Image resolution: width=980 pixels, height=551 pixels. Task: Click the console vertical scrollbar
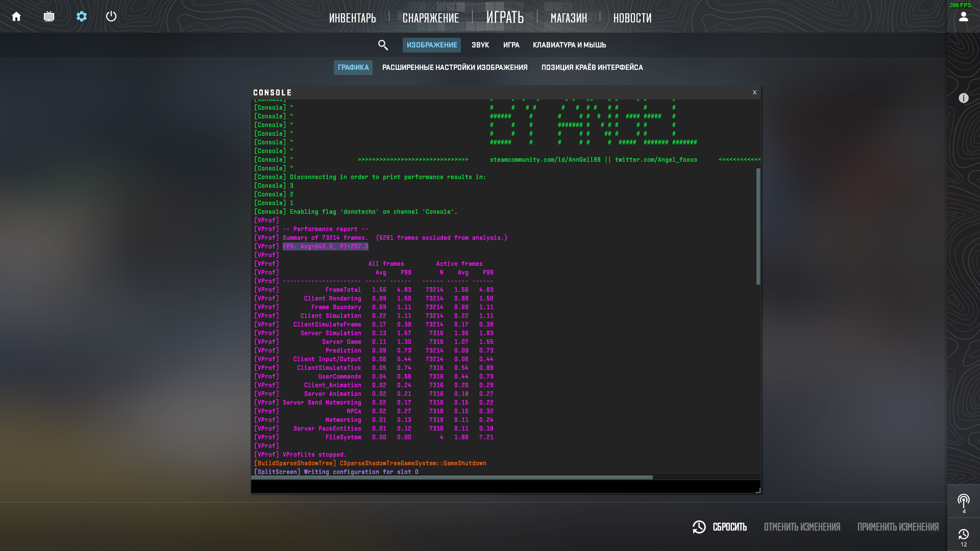(758, 227)
